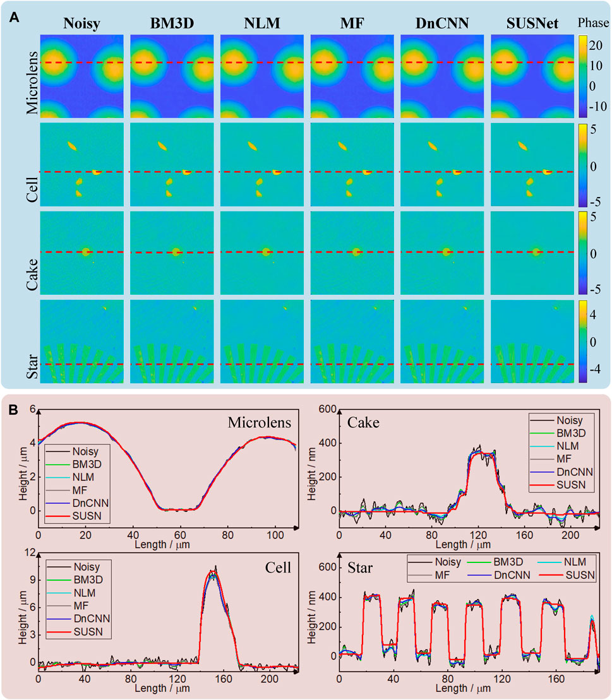Select the NLM Microlens phase image
Image resolution: width=612 pixels, height=700 pixels.
tap(262, 76)
